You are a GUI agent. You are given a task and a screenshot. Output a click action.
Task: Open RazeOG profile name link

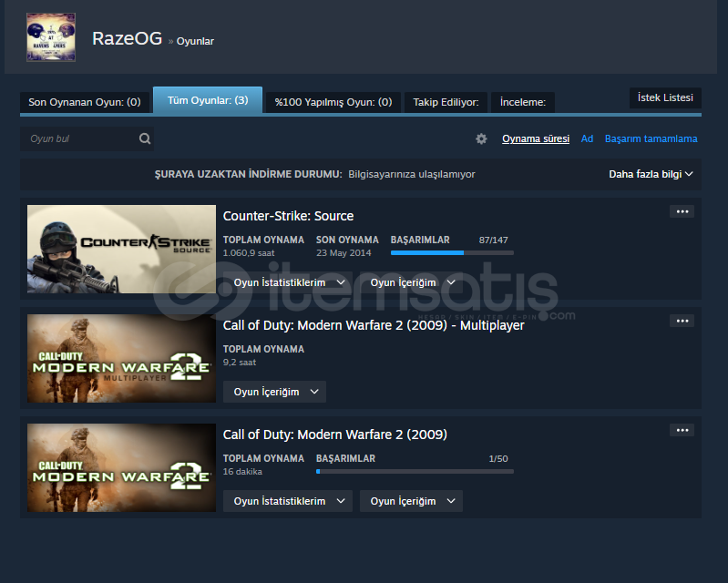click(x=128, y=38)
